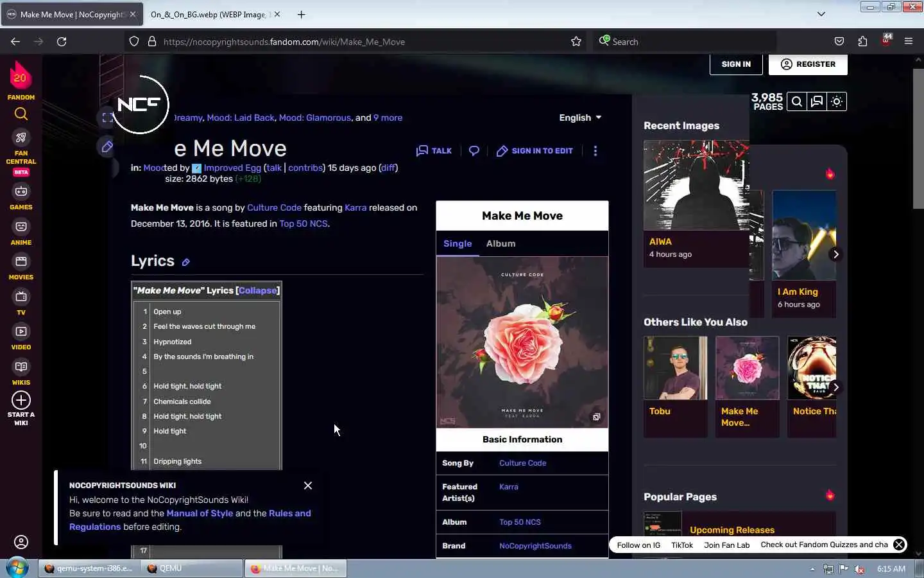Screen dimensions: 924x578
Task: Open the Windows Start button
Action: [17, 568]
